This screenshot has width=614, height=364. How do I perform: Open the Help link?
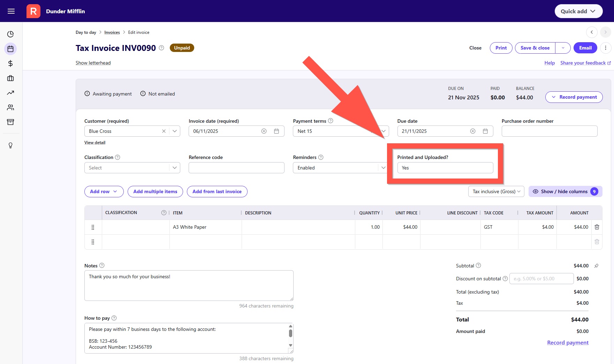(549, 63)
